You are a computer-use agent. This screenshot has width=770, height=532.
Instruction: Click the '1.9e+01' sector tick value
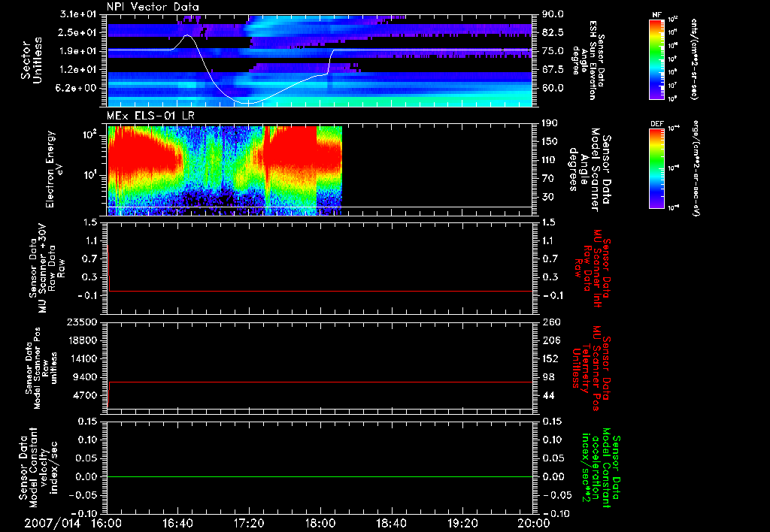click(80, 51)
